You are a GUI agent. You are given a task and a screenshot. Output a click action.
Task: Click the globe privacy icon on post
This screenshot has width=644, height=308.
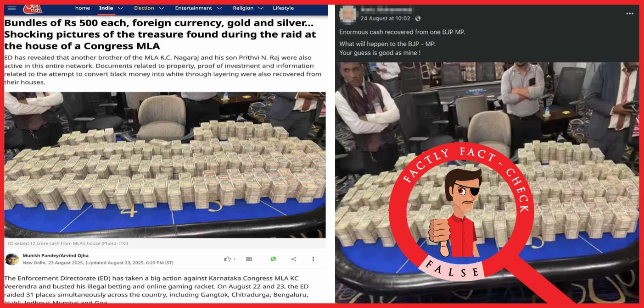point(417,18)
